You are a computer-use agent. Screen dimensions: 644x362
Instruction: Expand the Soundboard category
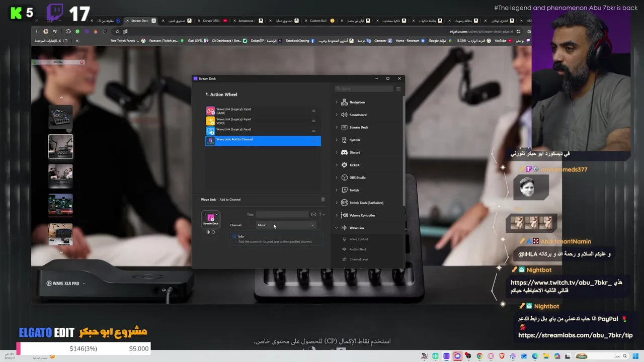pyautogui.click(x=337, y=115)
